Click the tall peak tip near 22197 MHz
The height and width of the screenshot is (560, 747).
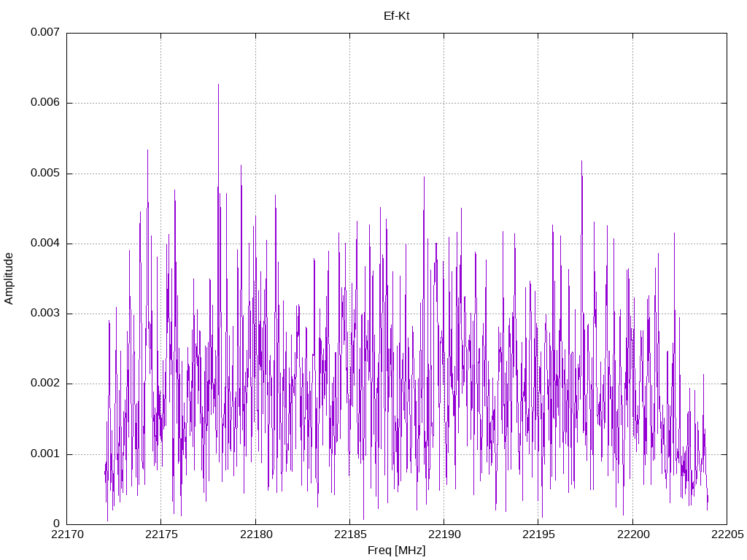tap(581, 162)
